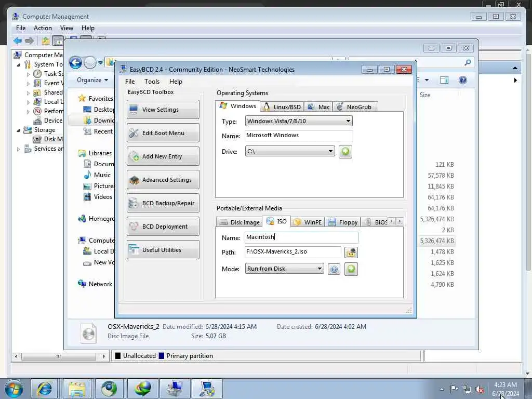This screenshot has width=532, height=399.
Task: Click Explorer back navigation button
Action: (x=75, y=62)
